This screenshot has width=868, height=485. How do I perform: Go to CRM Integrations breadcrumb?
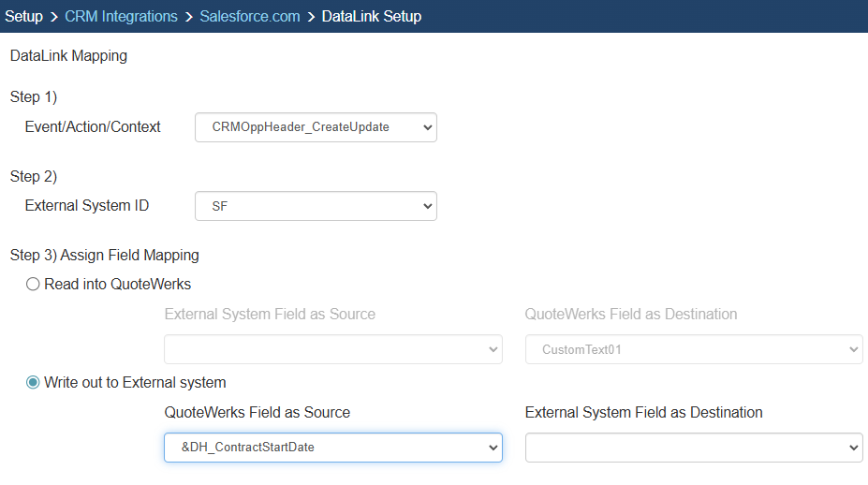[x=121, y=16]
